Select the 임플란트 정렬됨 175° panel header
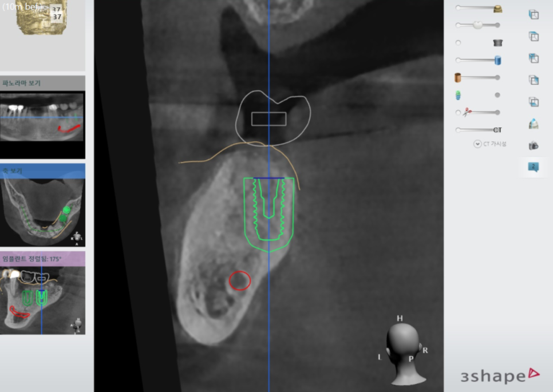Image resolution: width=553 pixels, height=392 pixels. (43, 258)
